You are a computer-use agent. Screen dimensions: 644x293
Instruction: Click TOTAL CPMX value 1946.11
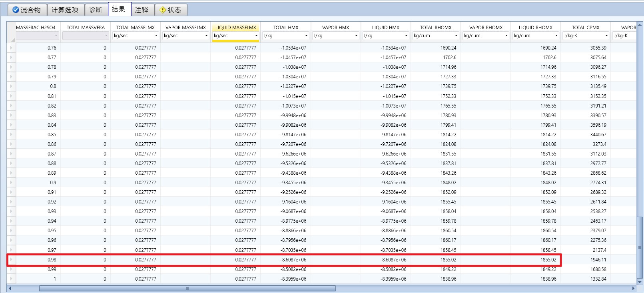coord(598,259)
